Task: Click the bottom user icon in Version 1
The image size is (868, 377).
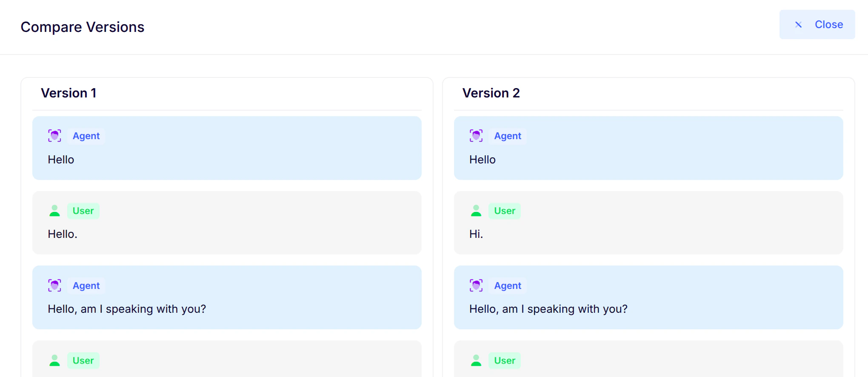Action: point(54,360)
